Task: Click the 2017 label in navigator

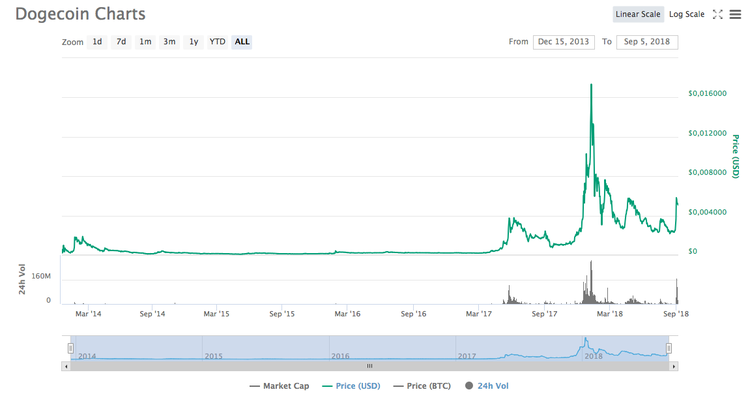Action: 467,356
